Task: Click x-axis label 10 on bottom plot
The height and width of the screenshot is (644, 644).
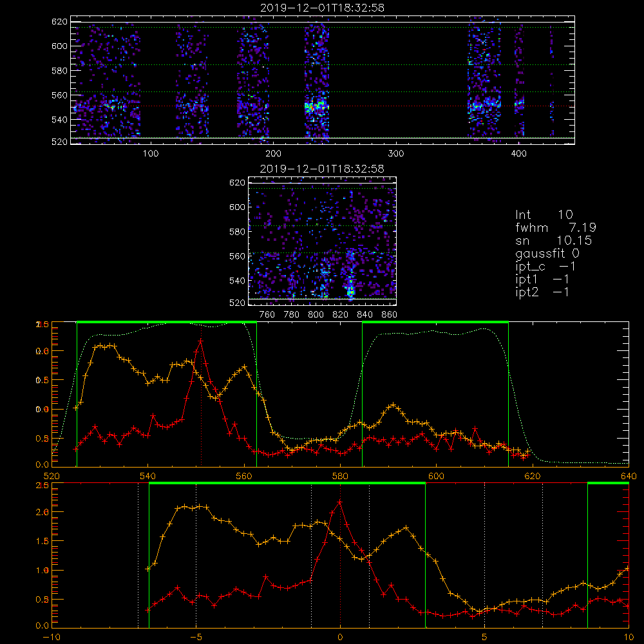Action: coord(629,637)
